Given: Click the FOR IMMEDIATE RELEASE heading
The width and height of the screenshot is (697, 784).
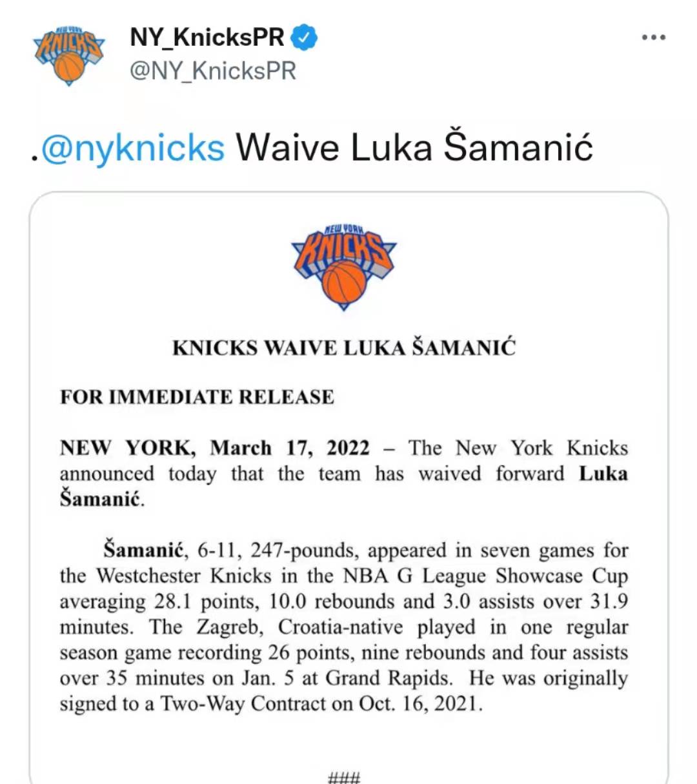Looking at the screenshot, I should 197,397.
